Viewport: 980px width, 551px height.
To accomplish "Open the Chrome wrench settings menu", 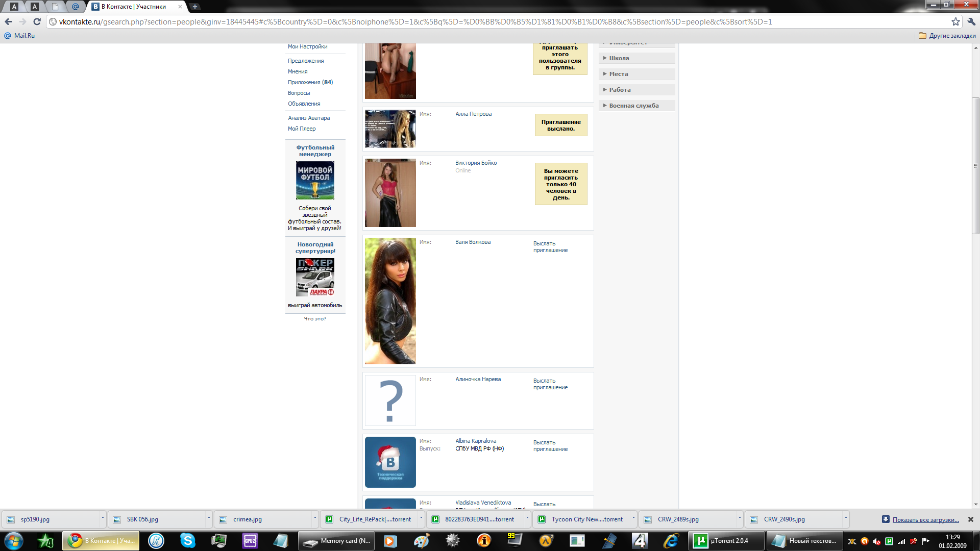I will (x=971, y=21).
